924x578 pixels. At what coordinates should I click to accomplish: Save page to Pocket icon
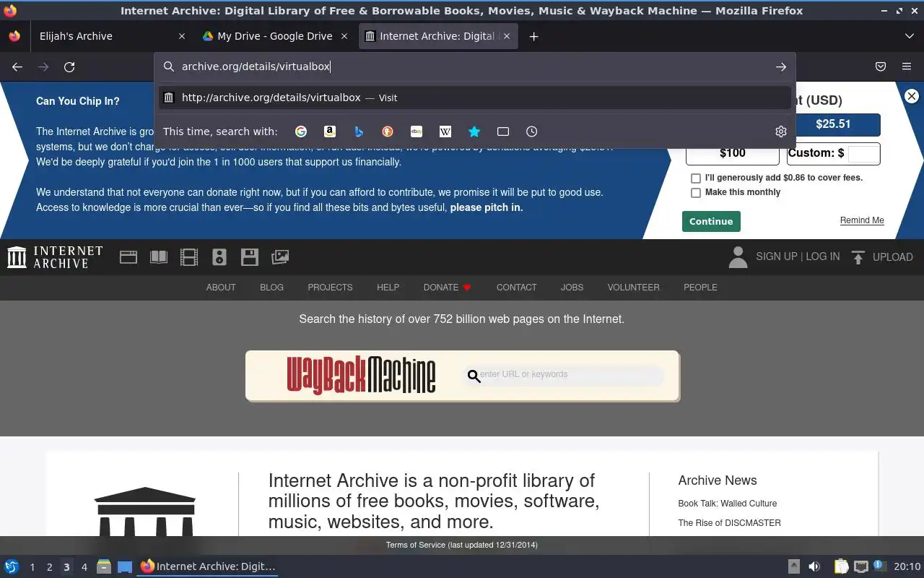tap(881, 66)
